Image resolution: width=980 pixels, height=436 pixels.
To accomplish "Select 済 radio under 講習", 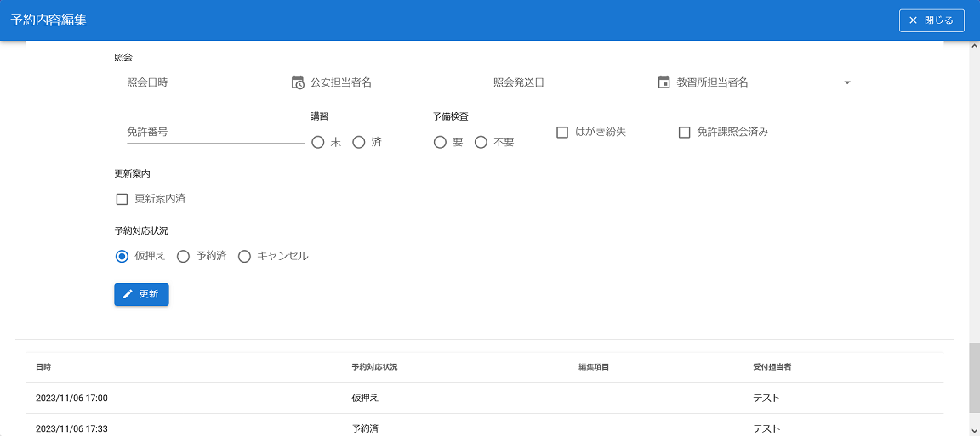I will [x=359, y=143].
